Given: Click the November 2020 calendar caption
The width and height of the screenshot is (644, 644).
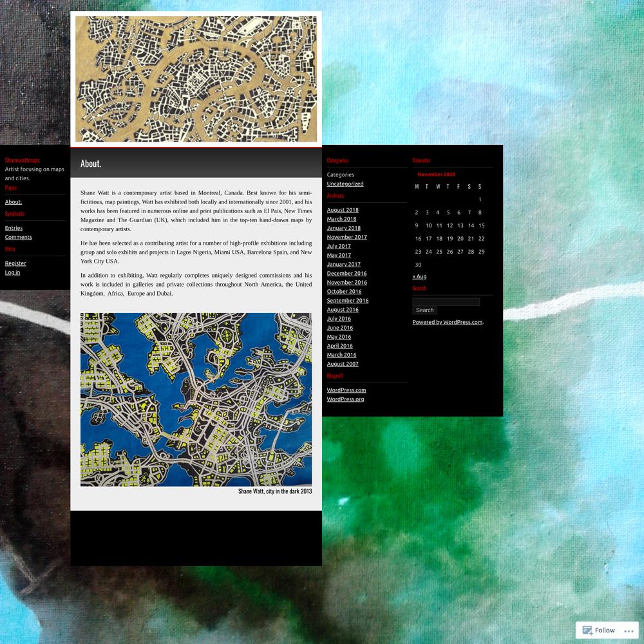Looking at the screenshot, I should [436, 175].
